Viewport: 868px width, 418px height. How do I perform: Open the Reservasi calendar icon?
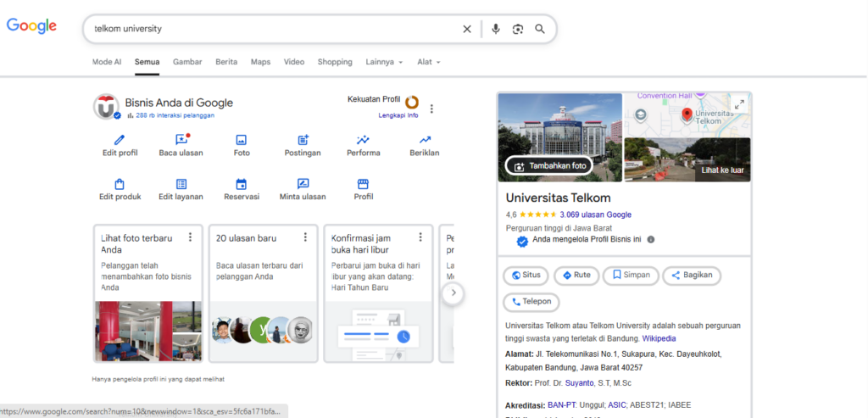point(242,184)
